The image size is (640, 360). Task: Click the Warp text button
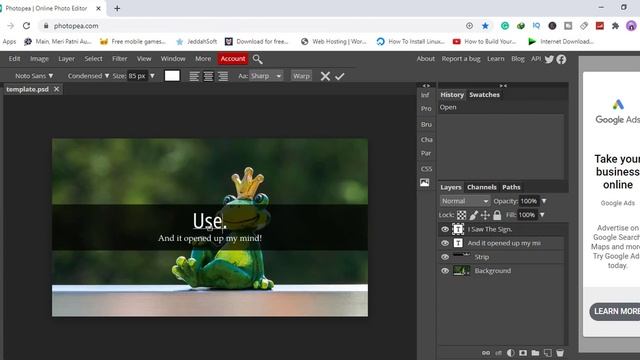click(301, 76)
